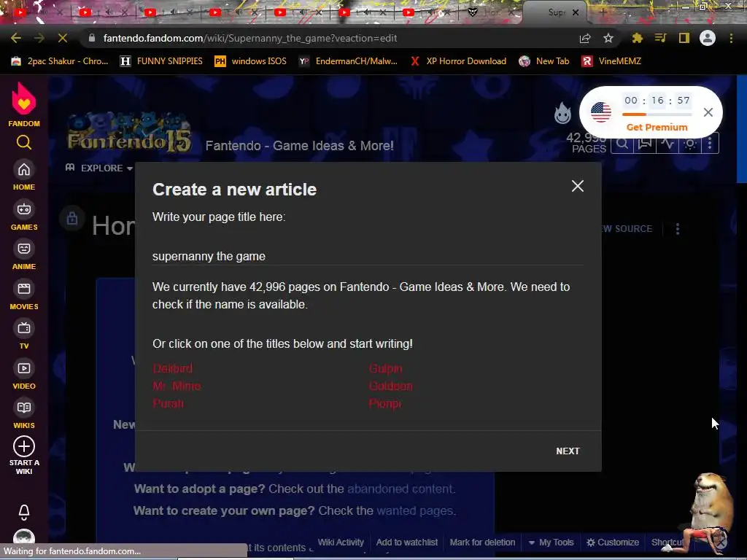The width and height of the screenshot is (747, 560).
Task: Open the New Tab bookmark
Action: (x=544, y=61)
